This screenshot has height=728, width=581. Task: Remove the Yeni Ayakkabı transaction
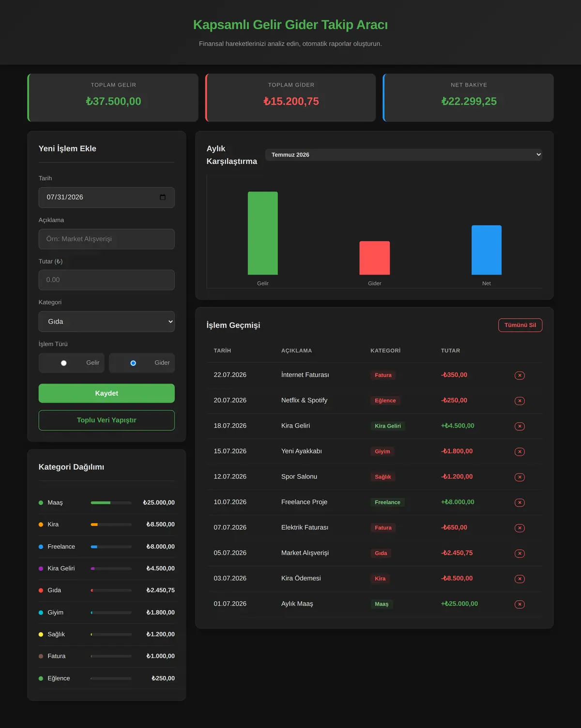coord(520,451)
